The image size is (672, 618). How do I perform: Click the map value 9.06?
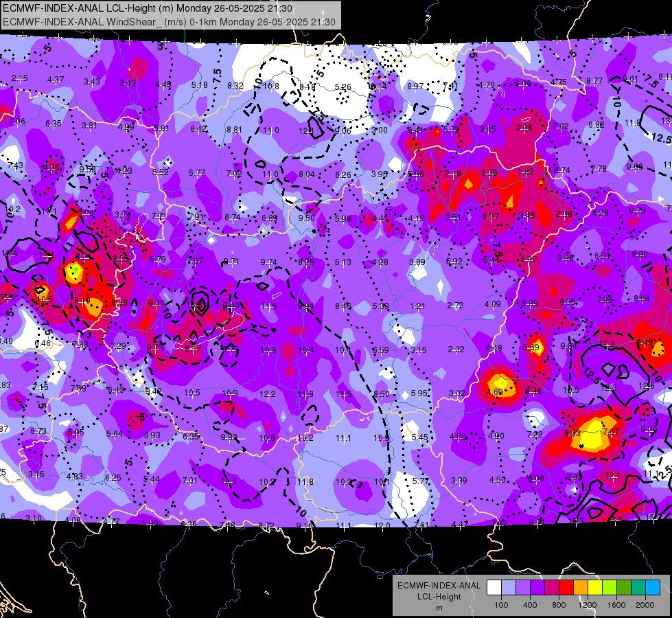pyautogui.click(x=343, y=130)
